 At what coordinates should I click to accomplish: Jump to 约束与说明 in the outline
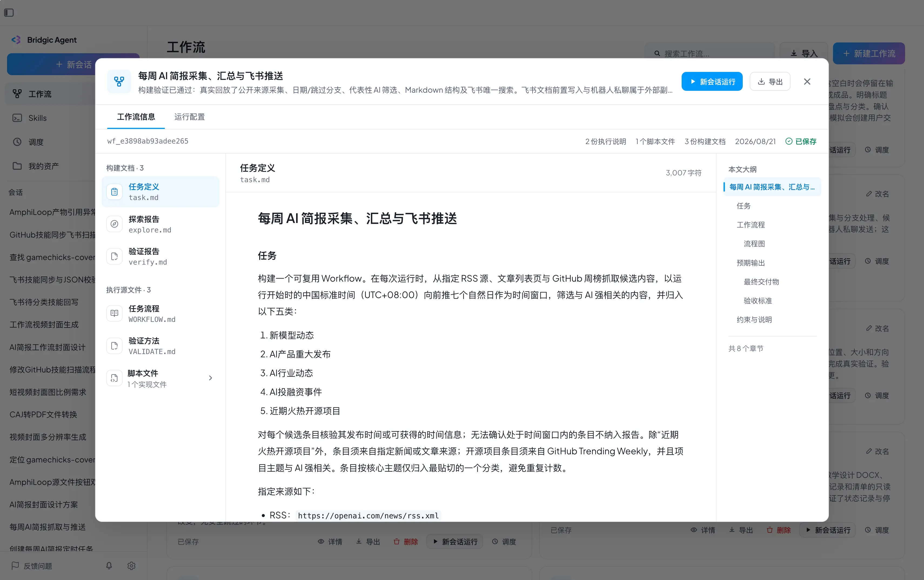(x=754, y=319)
